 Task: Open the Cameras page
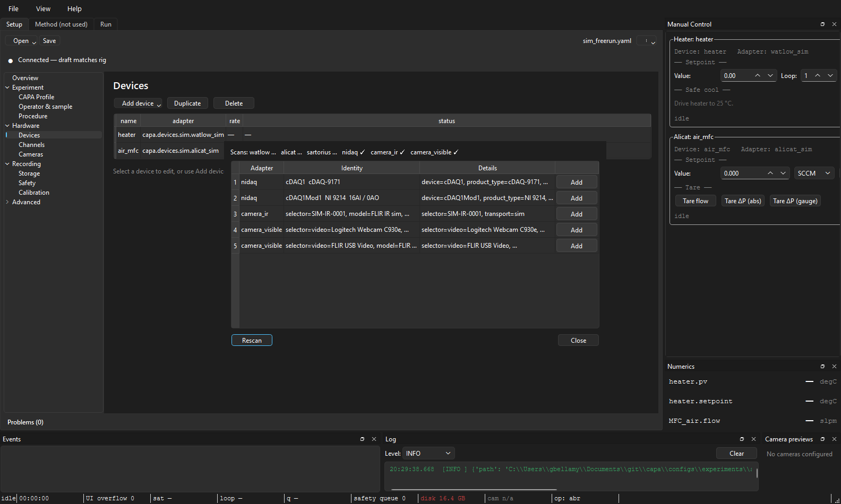pos(31,154)
